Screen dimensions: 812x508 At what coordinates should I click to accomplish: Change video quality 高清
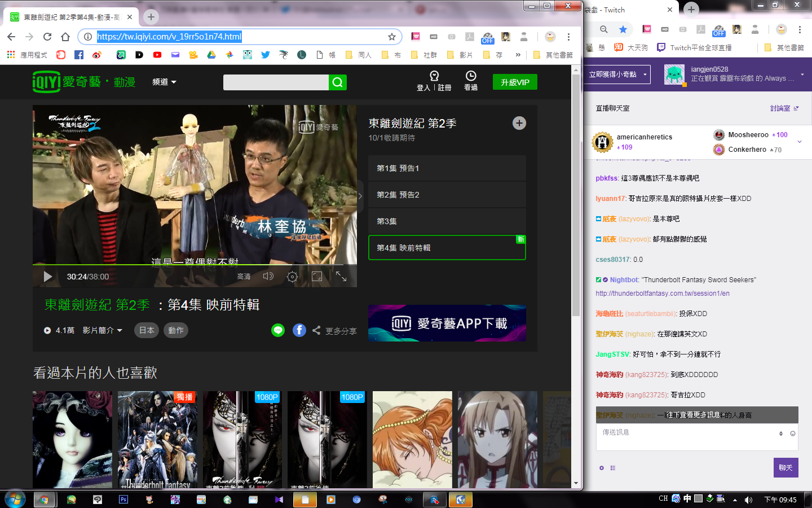point(244,277)
